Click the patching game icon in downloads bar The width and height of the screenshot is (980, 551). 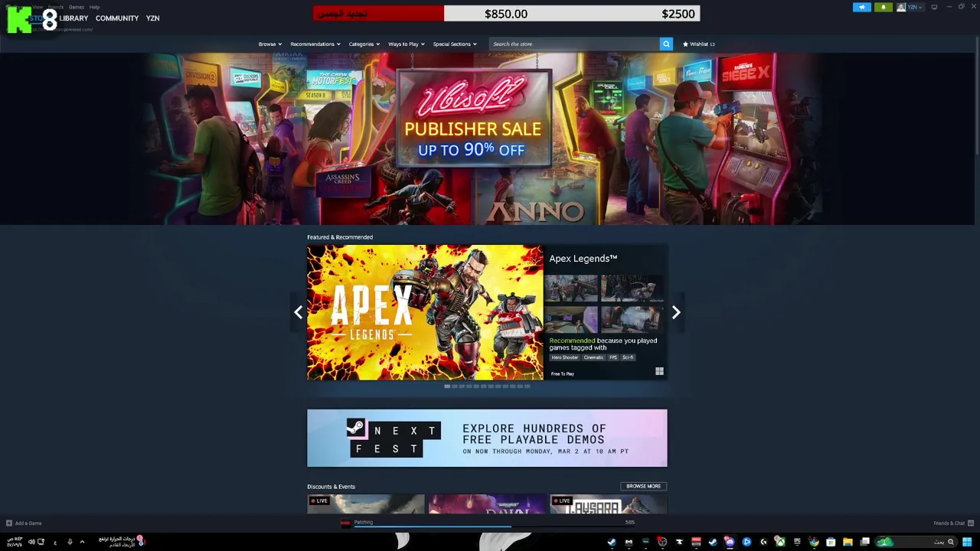click(345, 523)
